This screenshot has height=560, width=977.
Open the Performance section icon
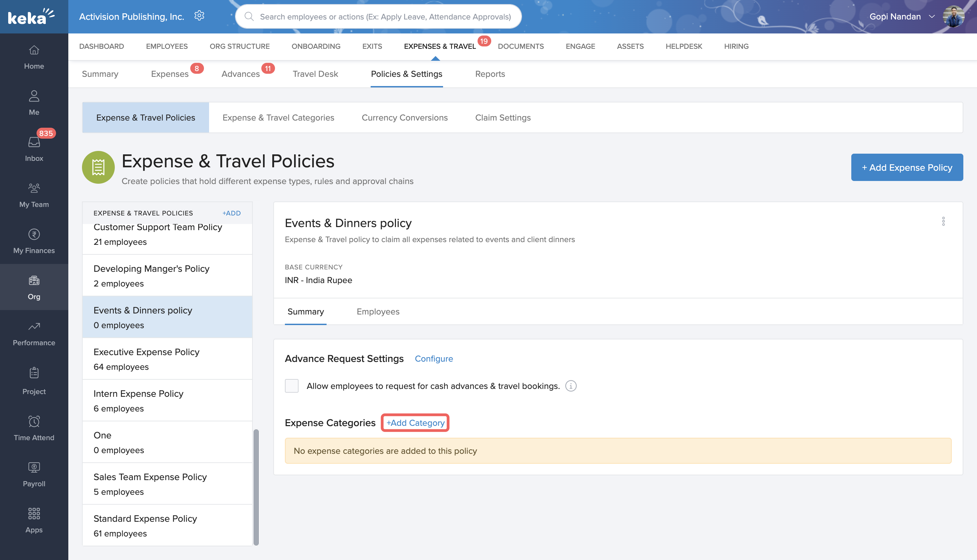point(34,326)
